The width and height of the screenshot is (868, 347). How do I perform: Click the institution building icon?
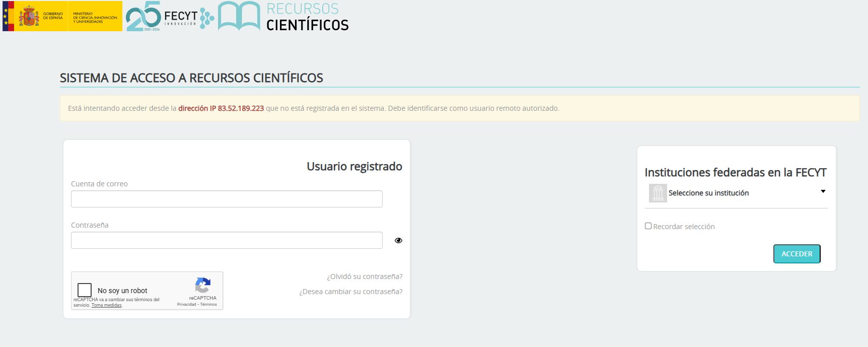658,193
